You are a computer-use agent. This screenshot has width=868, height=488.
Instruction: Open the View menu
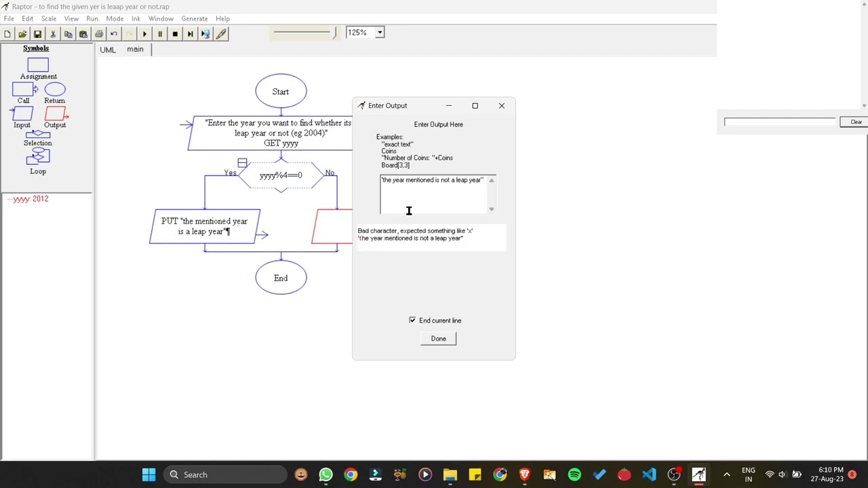click(x=71, y=18)
